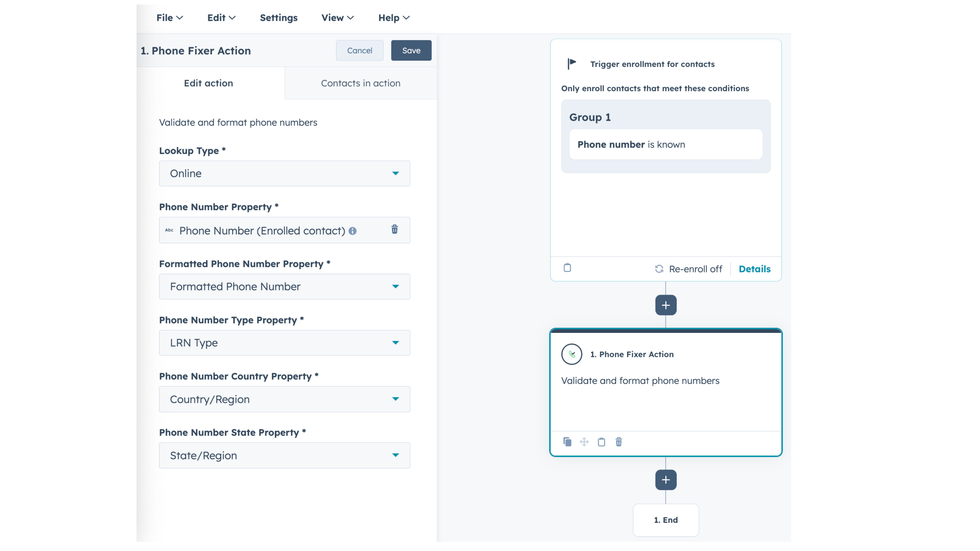Click the clipboard icon in trigger card footer
The width and height of the screenshot is (980, 551).
click(x=567, y=268)
